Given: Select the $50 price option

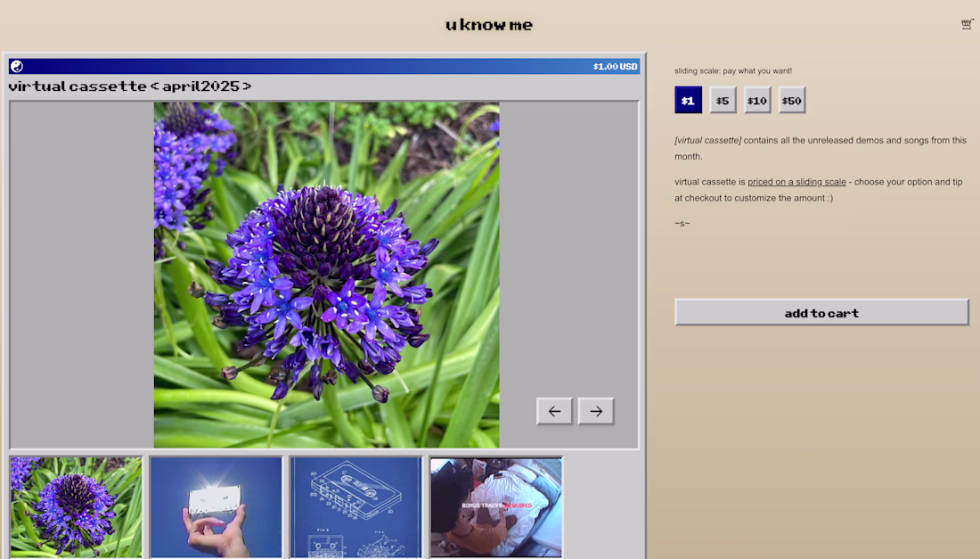Looking at the screenshot, I should pyautogui.click(x=792, y=100).
